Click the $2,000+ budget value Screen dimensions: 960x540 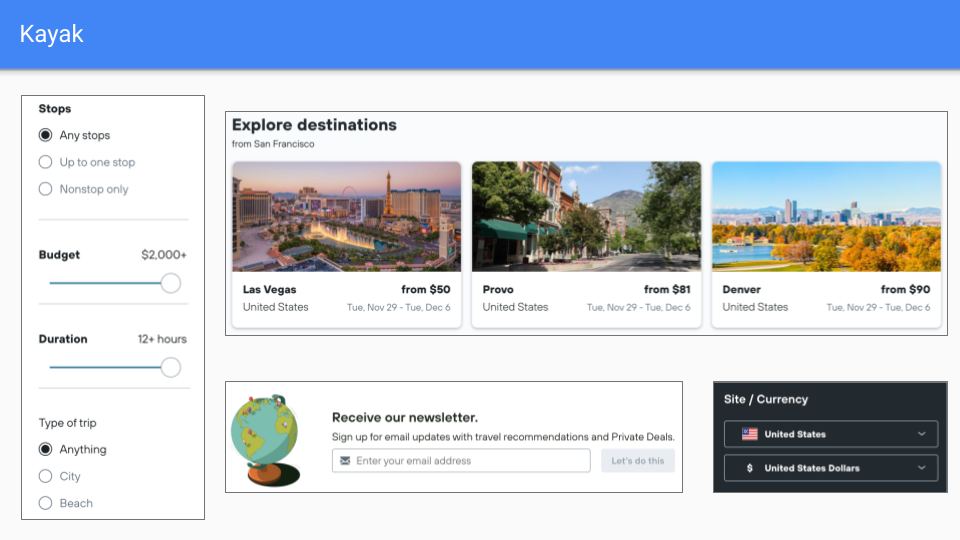pyautogui.click(x=163, y=255)
